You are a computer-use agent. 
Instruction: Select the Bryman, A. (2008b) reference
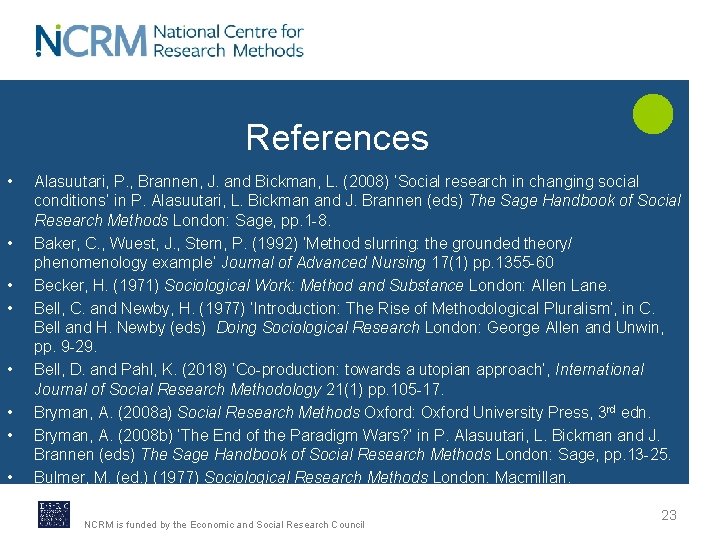(353, 444)
